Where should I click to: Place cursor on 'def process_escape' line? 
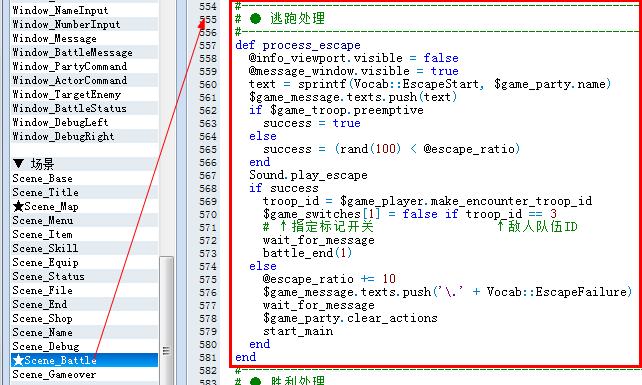(298, 45)
